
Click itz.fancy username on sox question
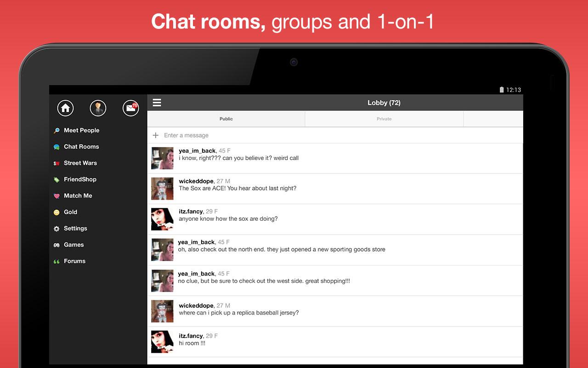point(191,212)
